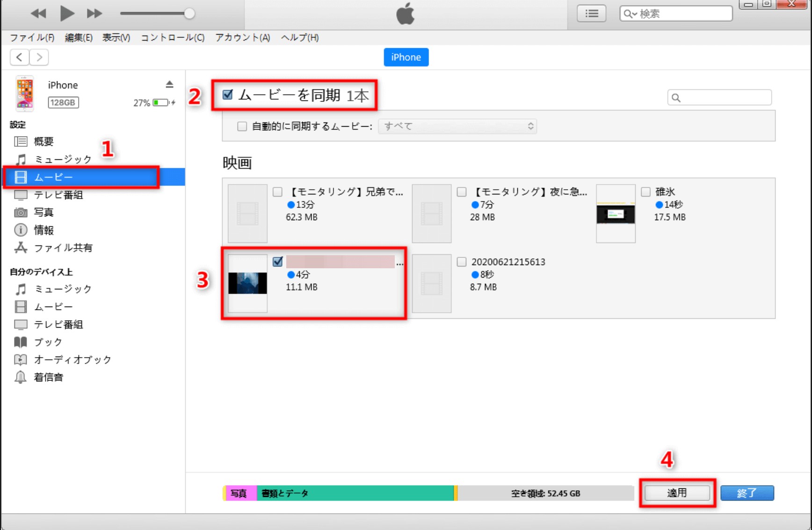Select the iPhone device tab button
Viewport: 812px width, 530px height.
(x=406, y=57)
